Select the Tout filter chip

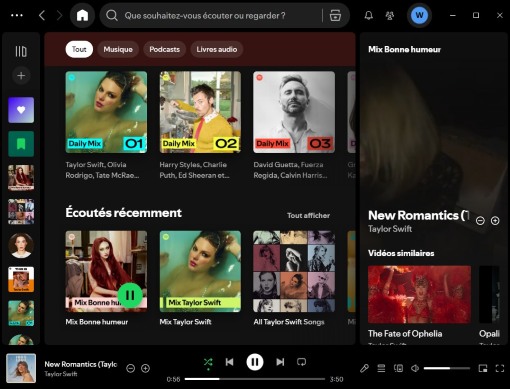coord(79,49)
